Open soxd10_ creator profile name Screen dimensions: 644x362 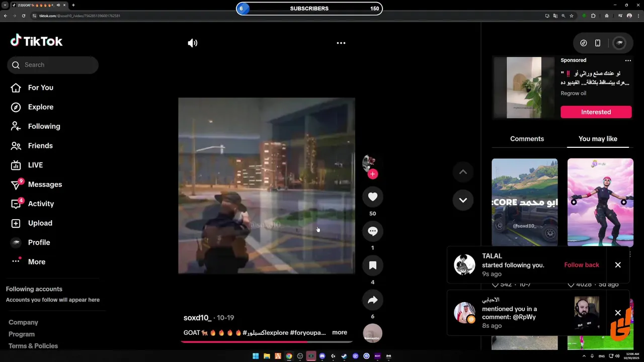click(x=197, y=318)
